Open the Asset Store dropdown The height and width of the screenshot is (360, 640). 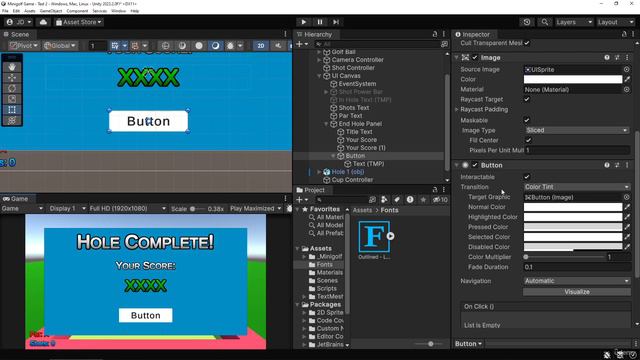coord(78,22)
